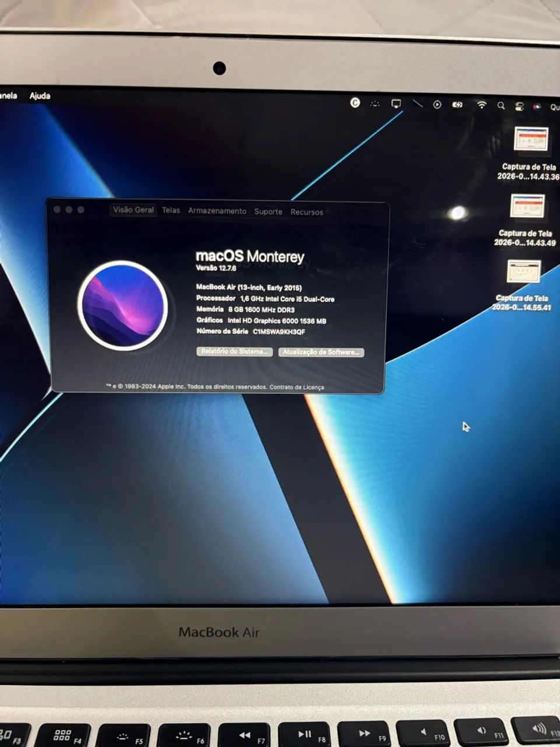Click the Relatório do Sistema button
This screenshot has width=560, height=747.
point(235,351)
